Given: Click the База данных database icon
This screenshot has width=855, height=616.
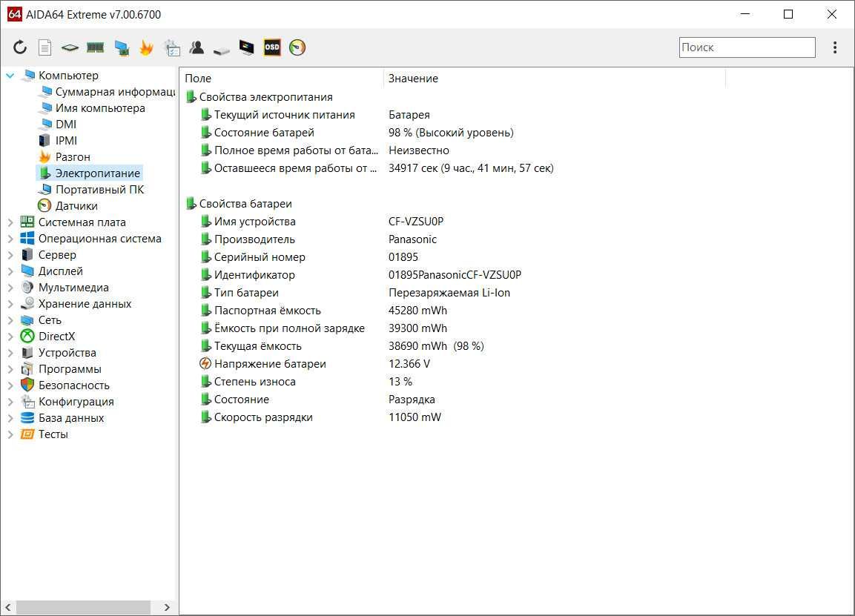Looking at the screenshot, I should pos(27,418).
